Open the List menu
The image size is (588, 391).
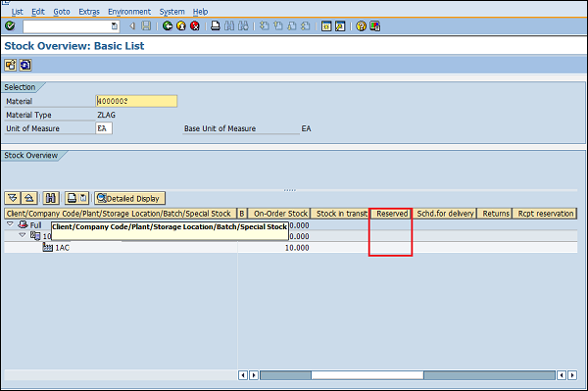tap(18, 12)
